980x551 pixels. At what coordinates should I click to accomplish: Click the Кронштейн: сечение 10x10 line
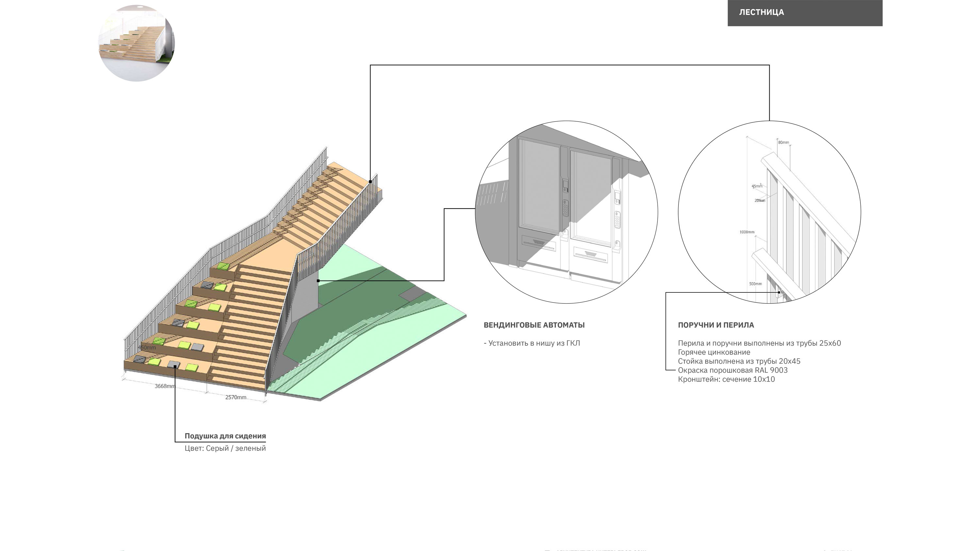coord(726,379)
